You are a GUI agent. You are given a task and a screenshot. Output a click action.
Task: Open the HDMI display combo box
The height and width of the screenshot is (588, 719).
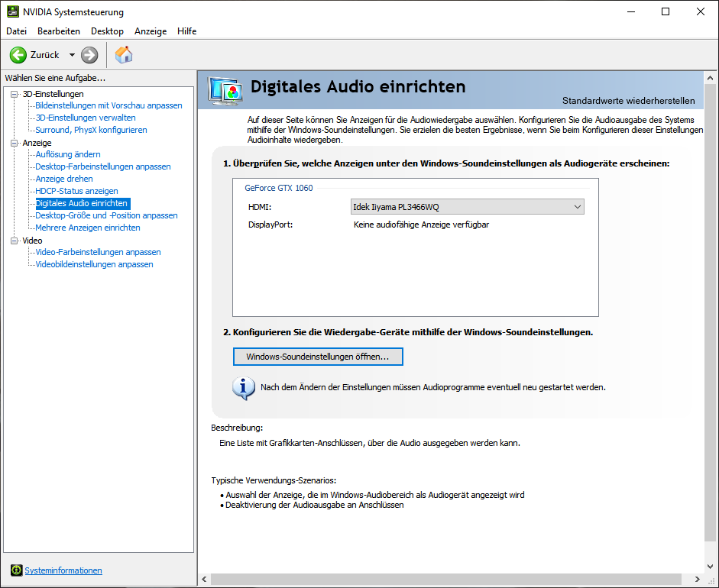click(x=468, y=207)
